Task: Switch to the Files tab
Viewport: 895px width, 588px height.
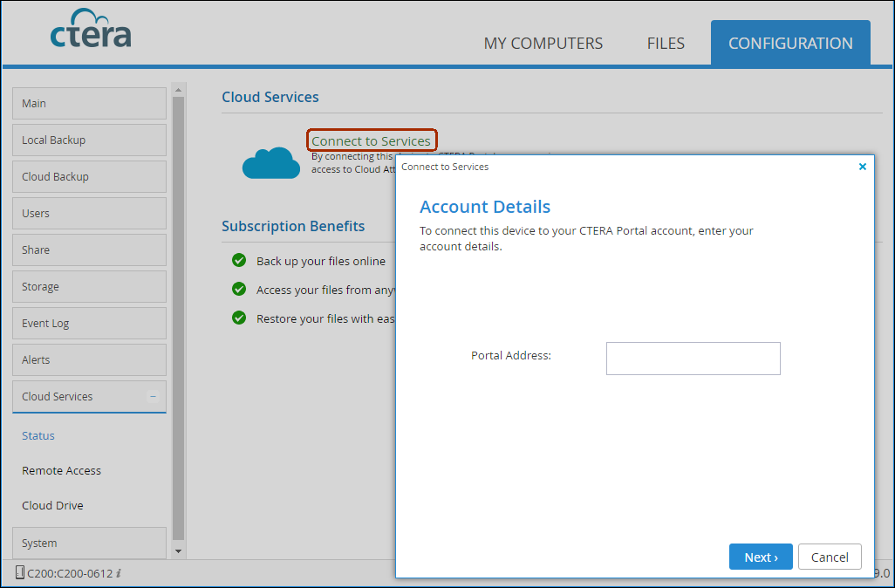Action: 666,44
